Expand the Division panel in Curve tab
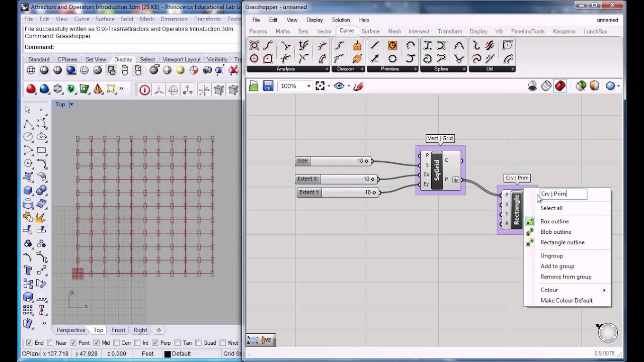644x362 pixels. pos(362,69)
